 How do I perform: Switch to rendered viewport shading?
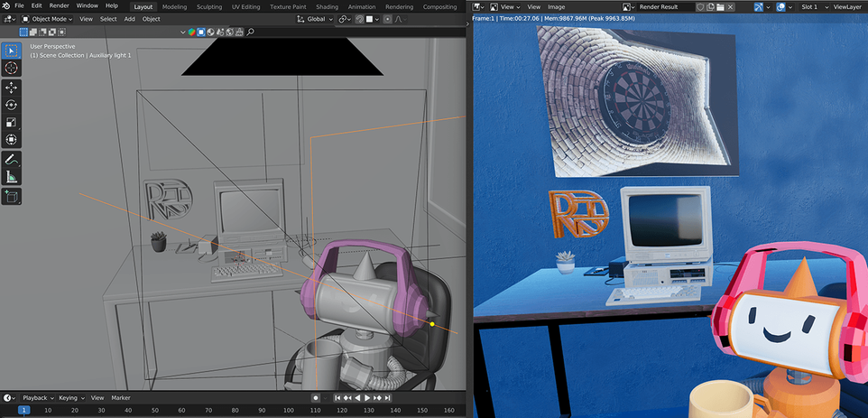click(x=229, y=33)
